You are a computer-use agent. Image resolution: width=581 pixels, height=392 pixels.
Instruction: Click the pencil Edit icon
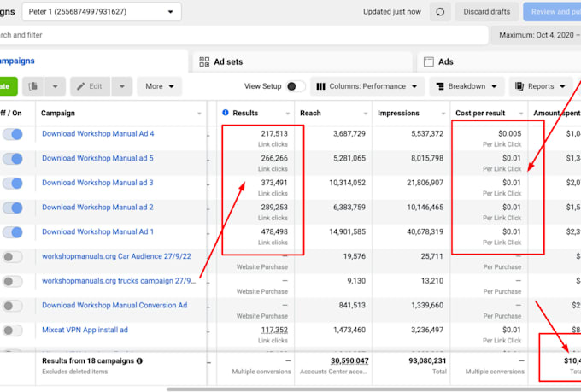[x=81, y=86]
